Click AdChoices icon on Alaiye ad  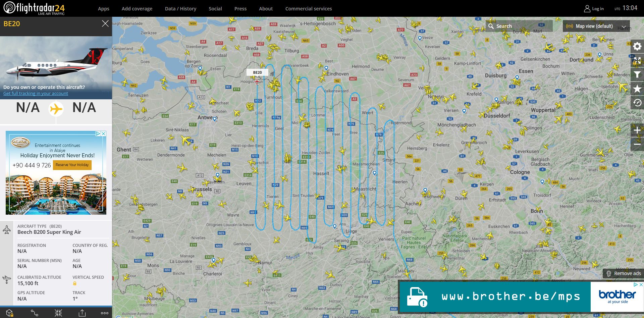98,134
